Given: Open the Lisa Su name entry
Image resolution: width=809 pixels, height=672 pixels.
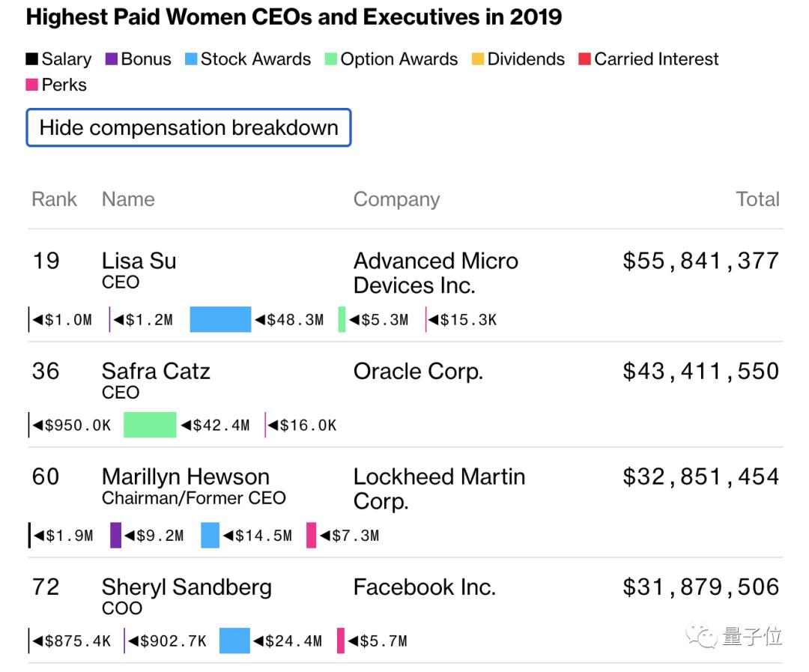Looking at the screenshot, I should point(139,261).
